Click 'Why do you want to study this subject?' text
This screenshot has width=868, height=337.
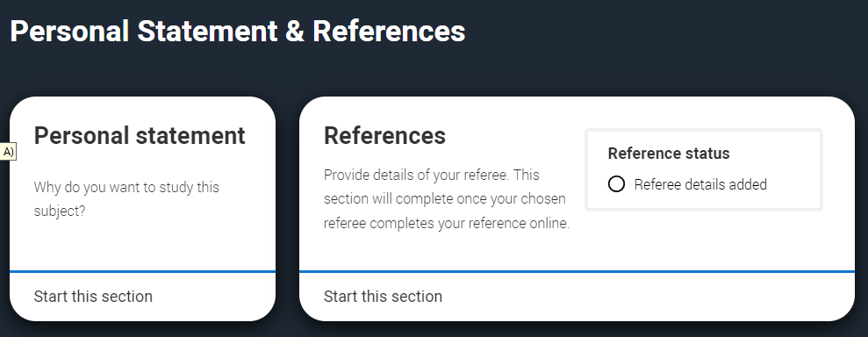(126, 199)
